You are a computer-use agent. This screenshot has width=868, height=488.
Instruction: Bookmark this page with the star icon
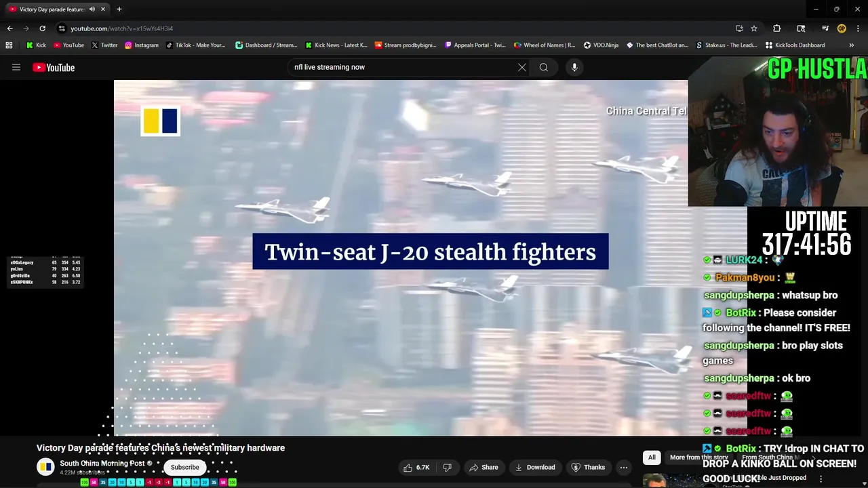pyautogui.click(x=754, y=28)
